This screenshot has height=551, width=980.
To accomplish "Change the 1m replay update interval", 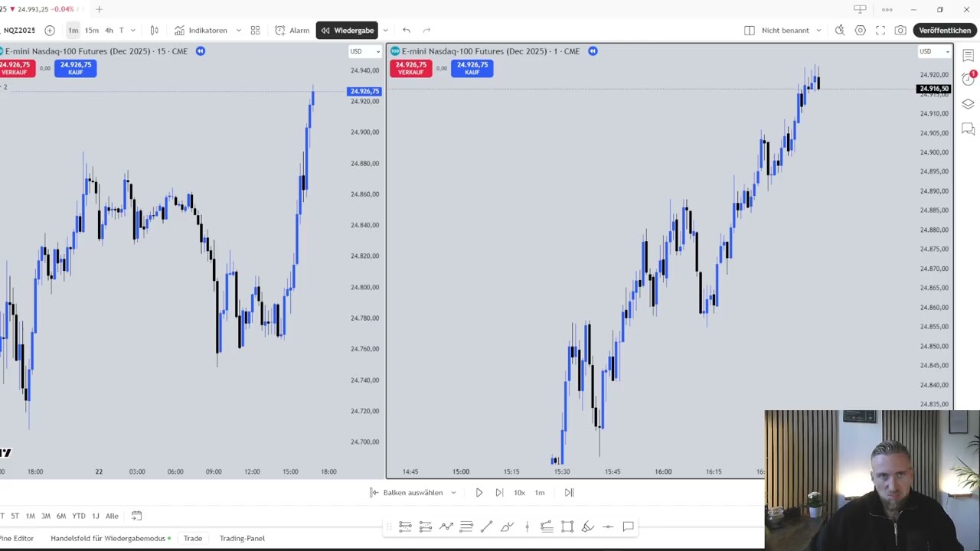I will (540, 493).
